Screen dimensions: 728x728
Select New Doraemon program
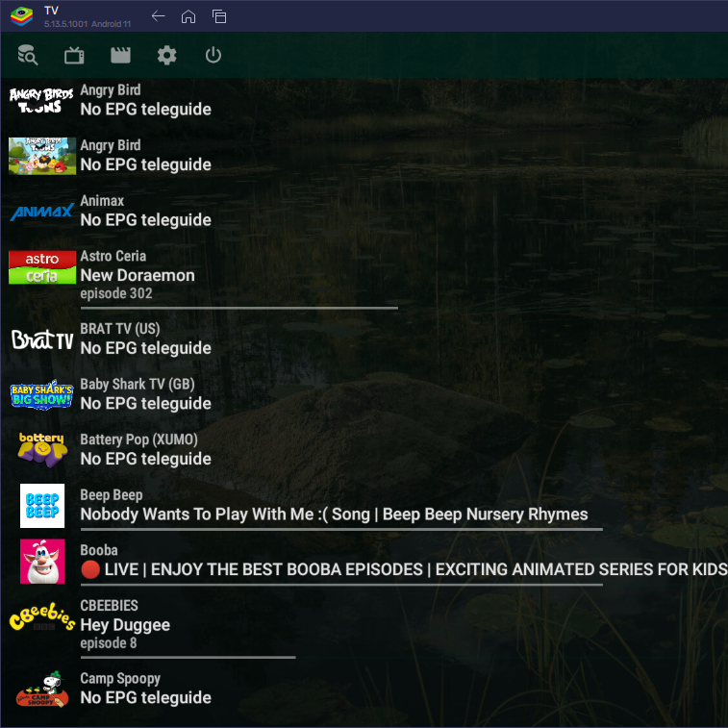(138, 275)
